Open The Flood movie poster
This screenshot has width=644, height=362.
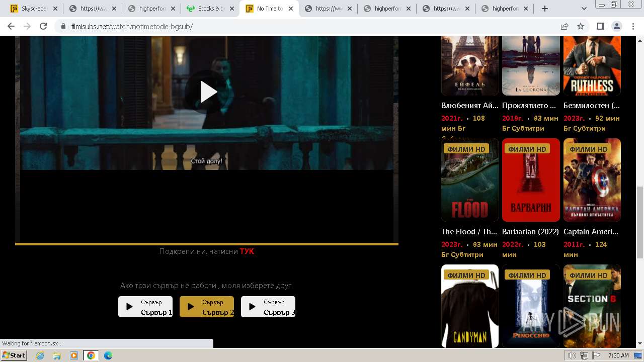[x=470, y=180]
